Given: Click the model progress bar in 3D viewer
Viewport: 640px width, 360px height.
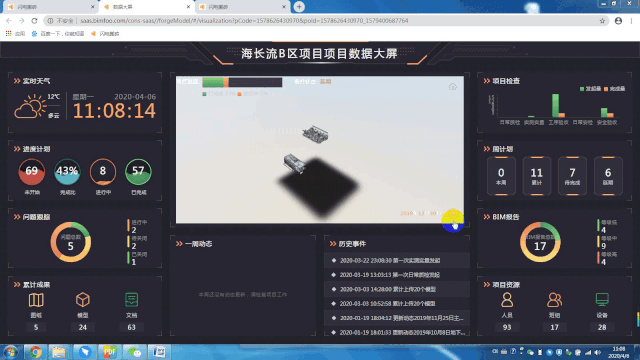Looking at the screenshot, I should click(242, 82).
